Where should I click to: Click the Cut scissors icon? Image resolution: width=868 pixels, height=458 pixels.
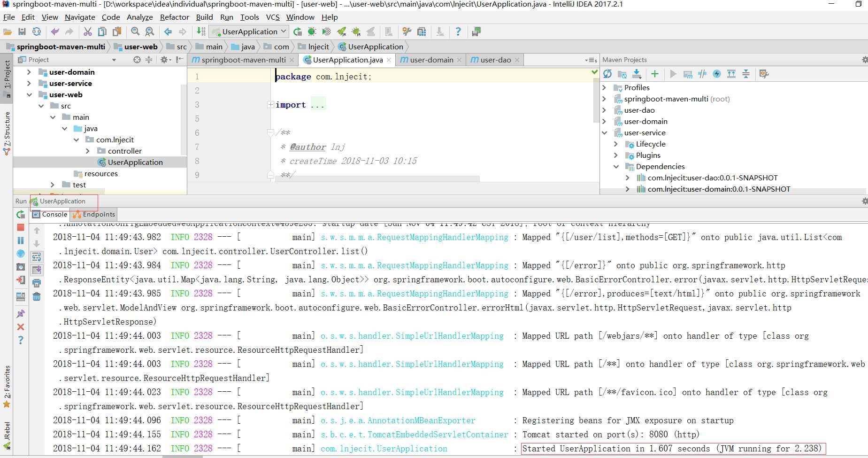[88, 31]
